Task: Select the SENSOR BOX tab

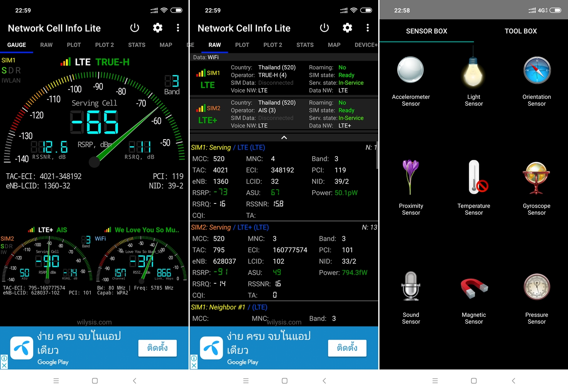Action: pos(426,31)
